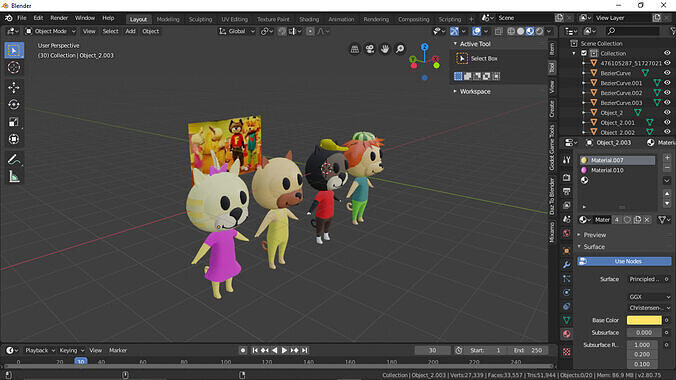The width and height of the screenshot is (676, 380).
Task: Open the Keying popover in timeline
Action: [71, 350]
